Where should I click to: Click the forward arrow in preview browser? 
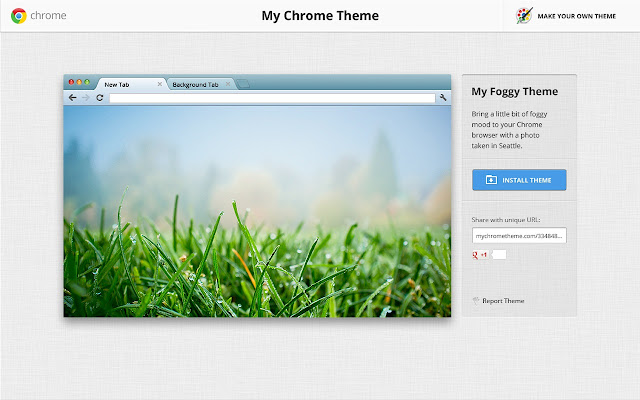pyautogui.click(x=86, y=98)
